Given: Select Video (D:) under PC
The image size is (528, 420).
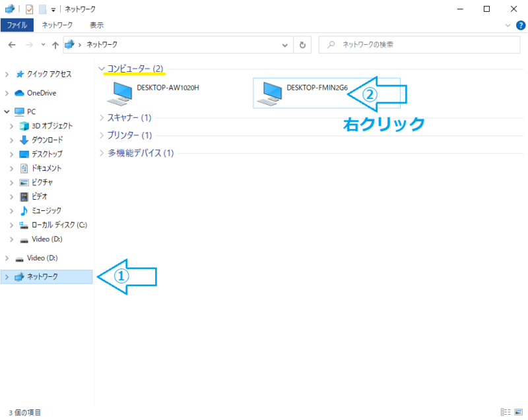Looking at the screenshot, I should pyautogui.click(x=47, y=239).
